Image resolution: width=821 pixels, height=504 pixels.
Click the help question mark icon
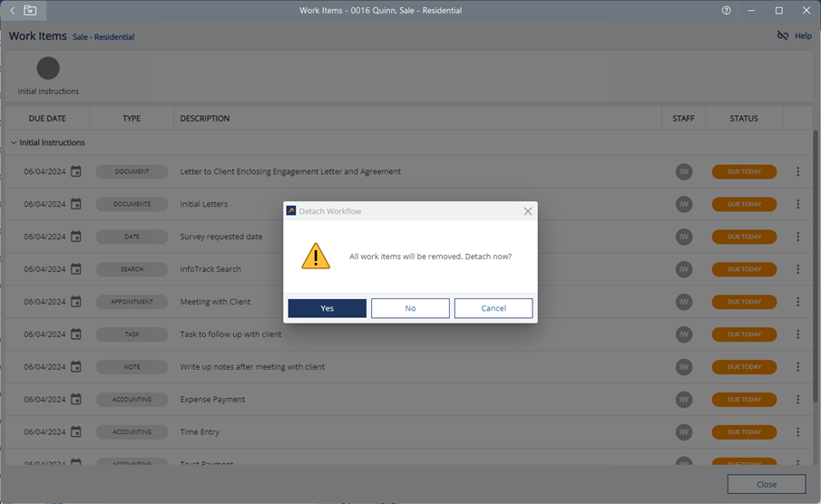click(726, 11)
